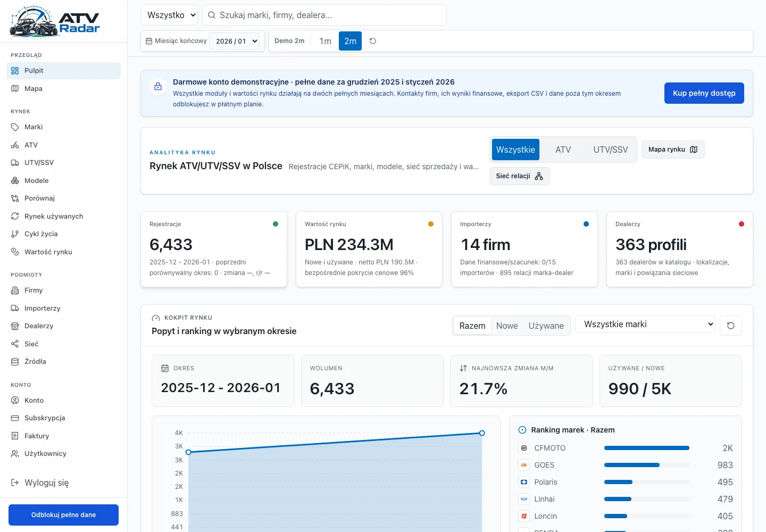This screenshot has width=766, height=532.
Task: Click the Kup pełny dostęp button
Action: coord(704,93)
